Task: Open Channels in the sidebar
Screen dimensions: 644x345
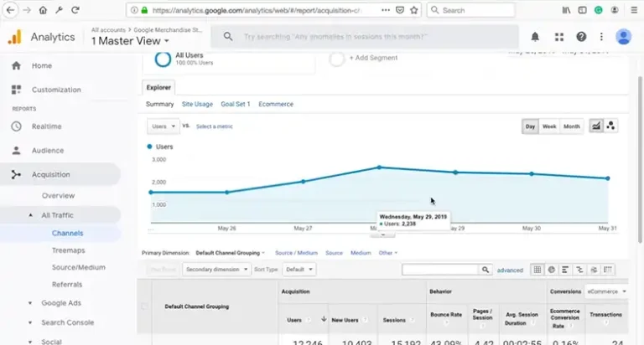Action: [x=67, y=233]
